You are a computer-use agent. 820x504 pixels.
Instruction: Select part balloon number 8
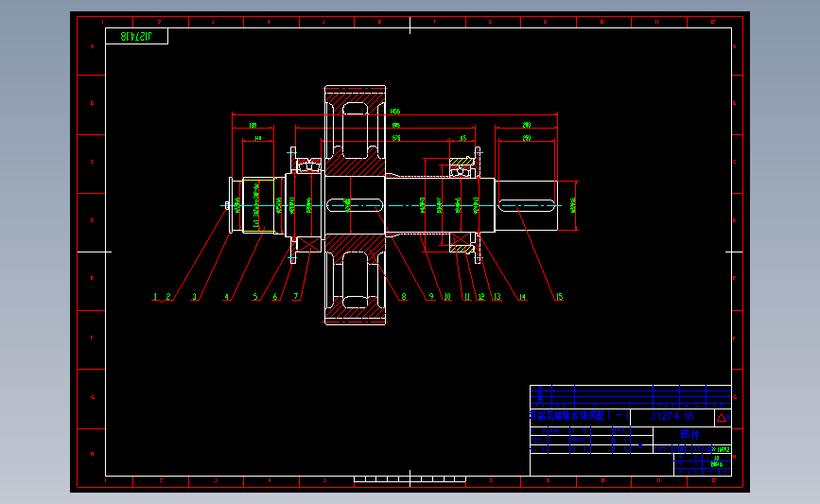click(404, 296)
